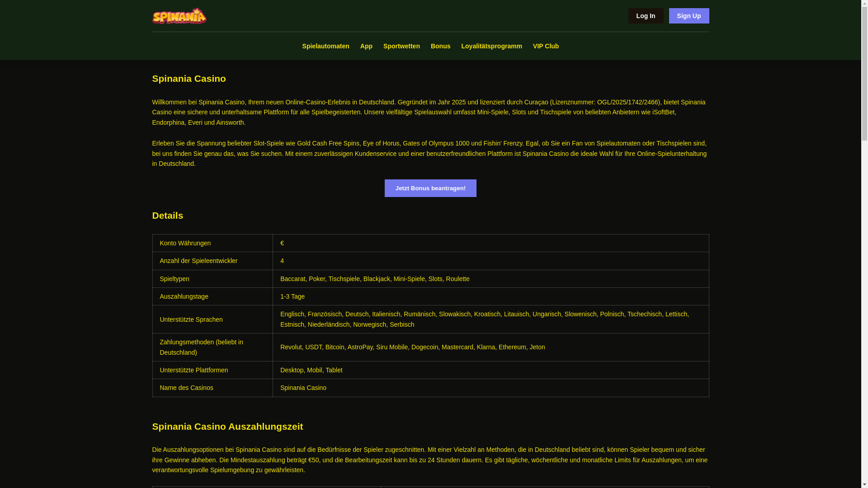Click the Spinania logo
The image size is (868, 488).
[179, 16]
